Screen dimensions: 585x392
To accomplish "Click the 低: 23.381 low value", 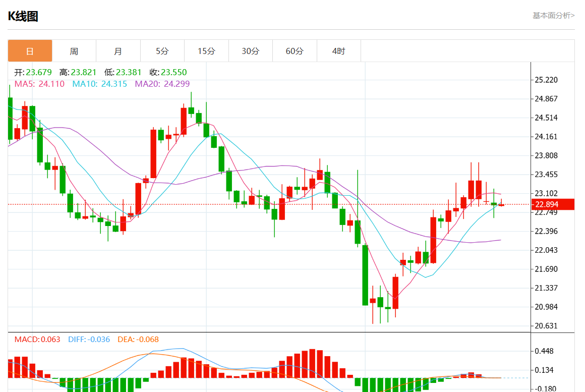I will (123, 73).
